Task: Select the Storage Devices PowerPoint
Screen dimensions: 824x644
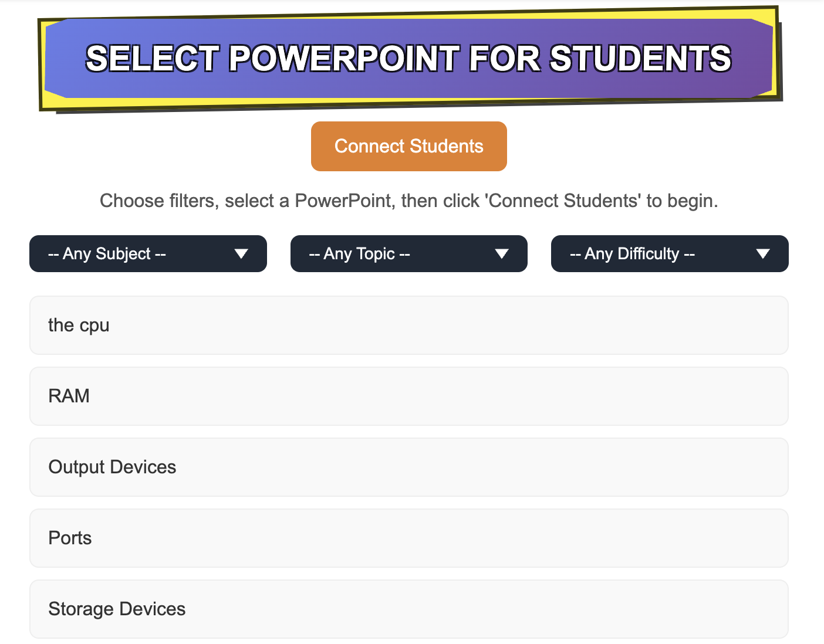Action: coord(408,609)
